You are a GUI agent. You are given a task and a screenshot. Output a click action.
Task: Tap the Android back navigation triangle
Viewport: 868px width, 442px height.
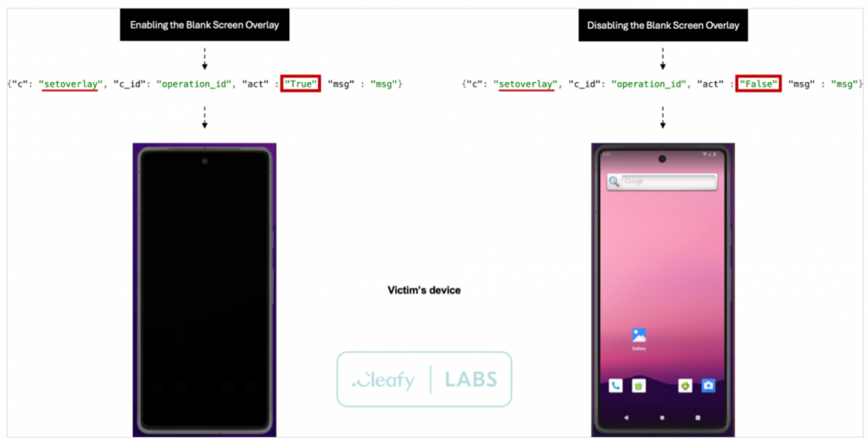coord(626,417)
